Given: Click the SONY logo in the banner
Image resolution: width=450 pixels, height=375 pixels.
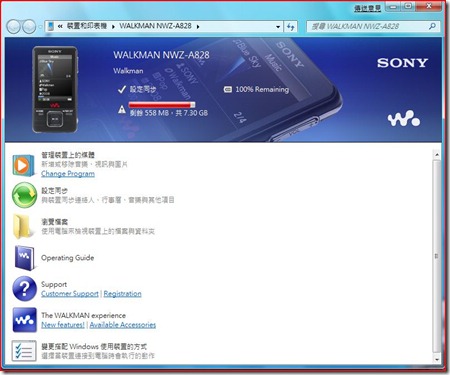Looking at the screenshot, I should [x=403, y=63].
